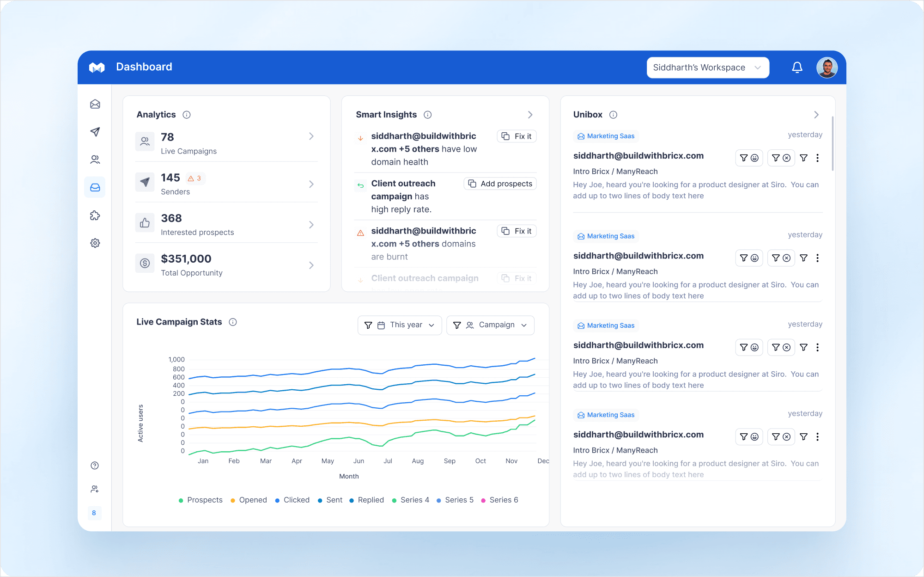Click the paper plane campaigns sidebar icon
This screenshot has width=924, height=577.
(x=95, y=132)
